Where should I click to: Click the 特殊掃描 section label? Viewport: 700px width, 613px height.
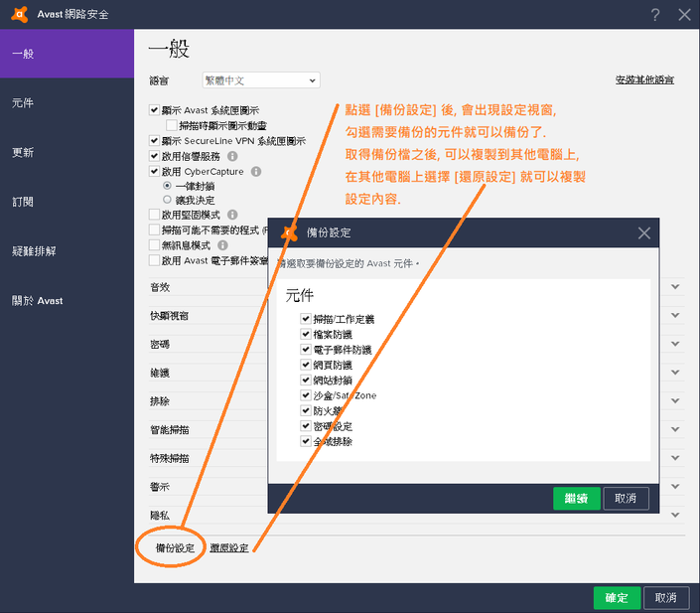point(170,458)
